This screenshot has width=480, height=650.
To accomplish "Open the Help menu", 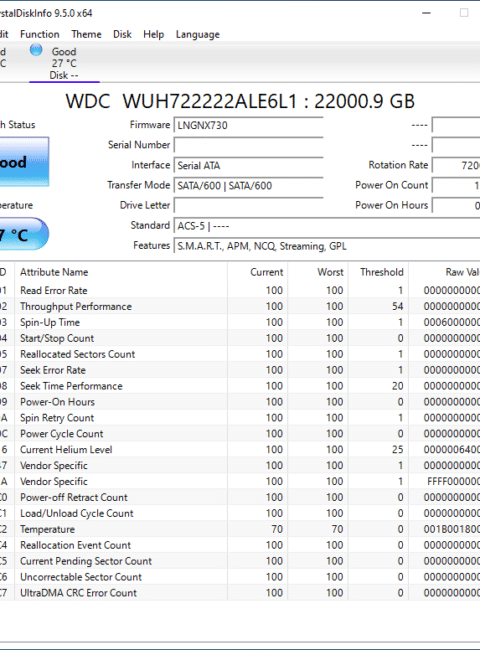I will pos(154,34).
